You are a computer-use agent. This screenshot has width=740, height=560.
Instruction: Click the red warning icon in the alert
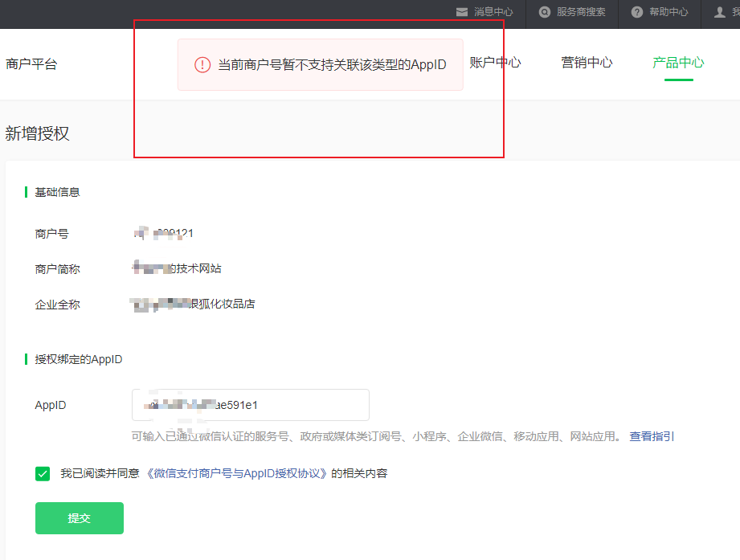tap(202, 64)
